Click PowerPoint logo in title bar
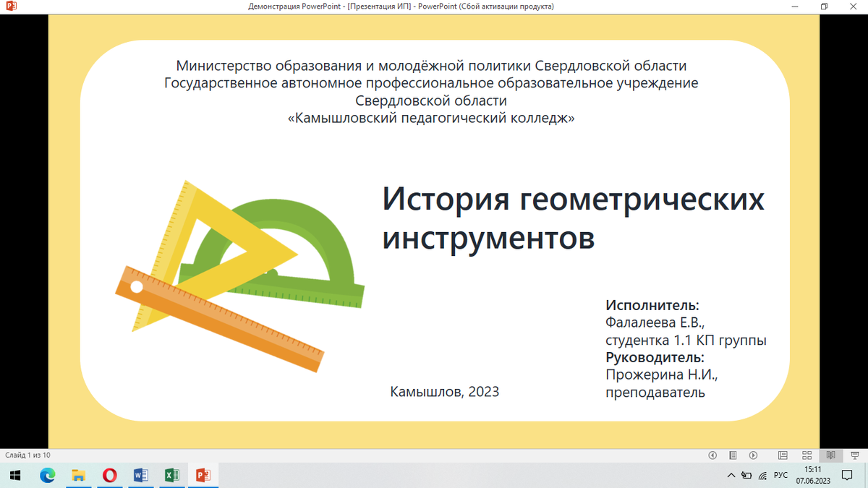This screenshot has width=868, height=488. click(11, 7)
